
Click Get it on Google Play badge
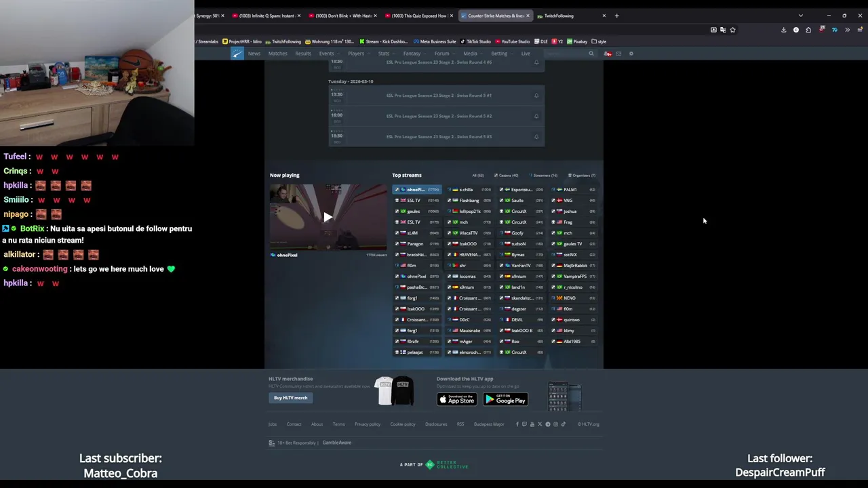[505, 399]
